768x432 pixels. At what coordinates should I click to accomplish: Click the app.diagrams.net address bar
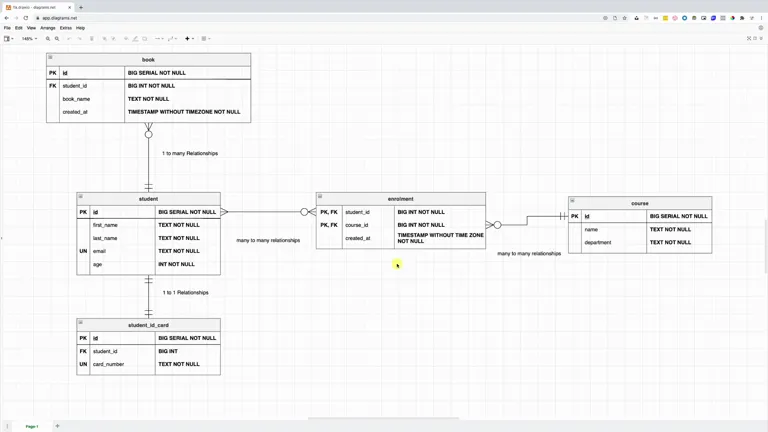313,18
